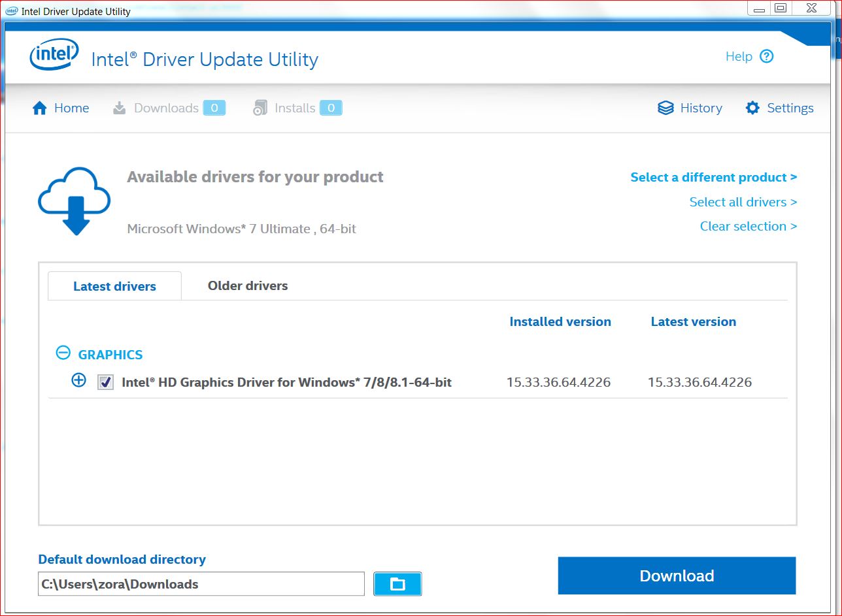Open Settings via the gear icon
The width and height of the screenshot is (842, 616).
point(752,108)
